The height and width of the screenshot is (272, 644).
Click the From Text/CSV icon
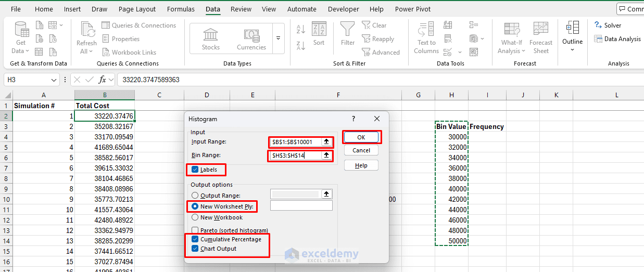(x=39, y=25)
